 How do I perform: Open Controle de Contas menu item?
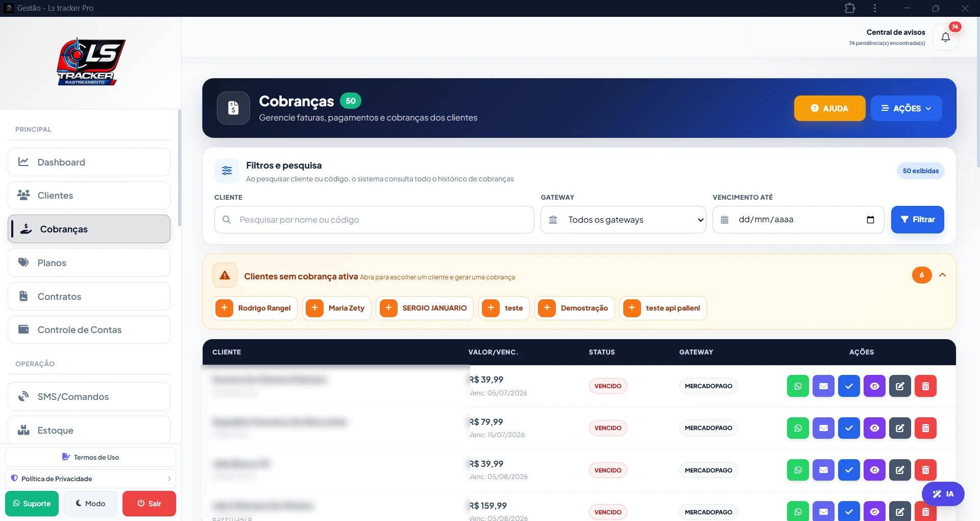pyautogui.click(x=89, y=329)
